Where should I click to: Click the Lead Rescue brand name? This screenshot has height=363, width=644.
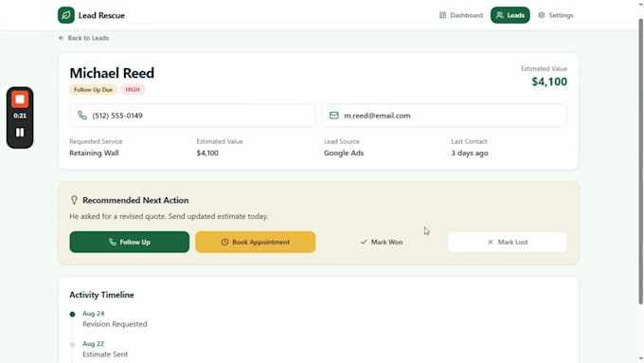(101, 15)
